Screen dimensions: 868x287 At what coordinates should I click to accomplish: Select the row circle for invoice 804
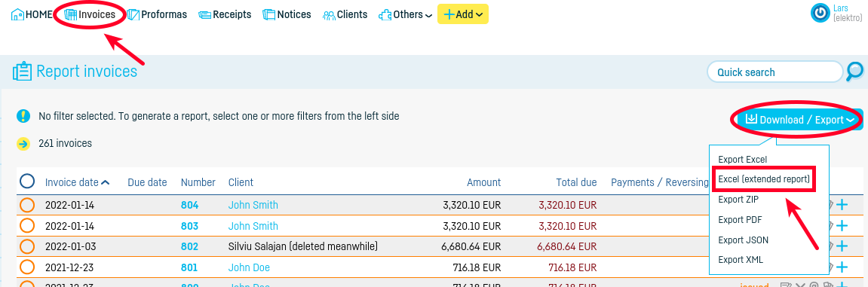pos(27,205)
